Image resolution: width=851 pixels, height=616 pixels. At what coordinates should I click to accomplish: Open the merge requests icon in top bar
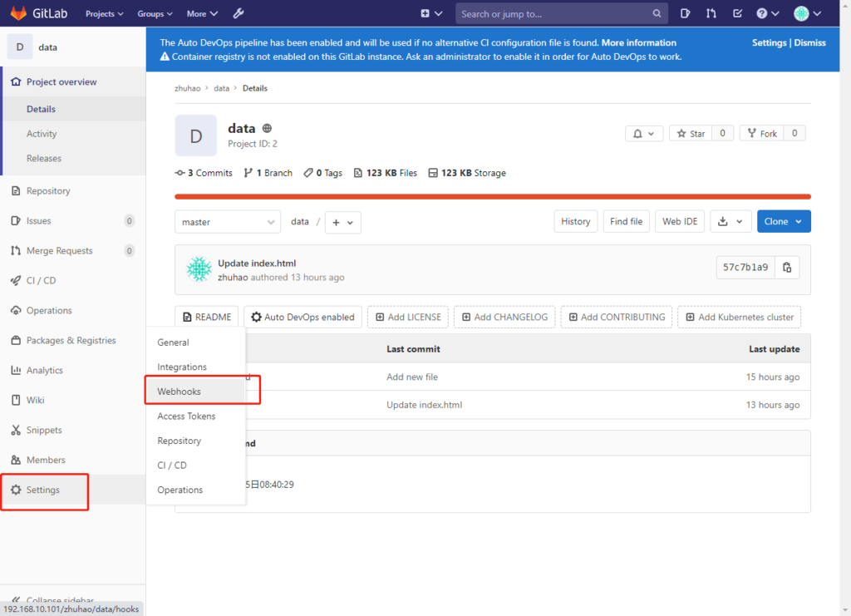tap(711, 13)
